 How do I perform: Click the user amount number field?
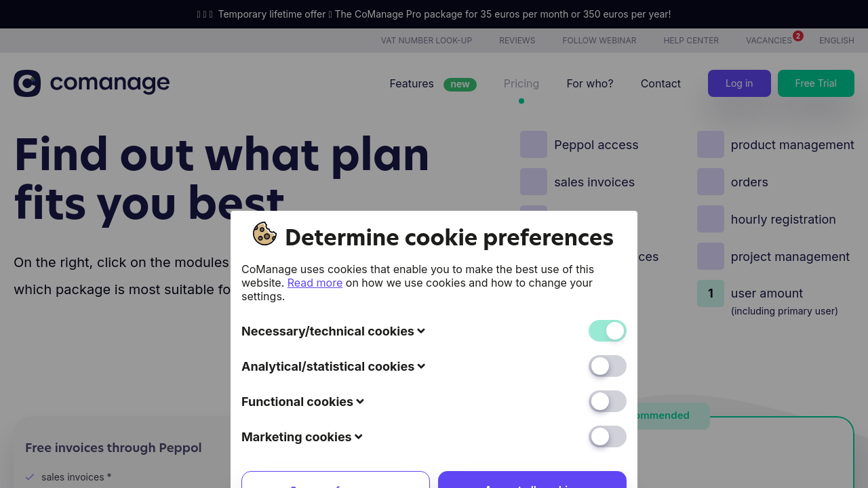[711, 293]
